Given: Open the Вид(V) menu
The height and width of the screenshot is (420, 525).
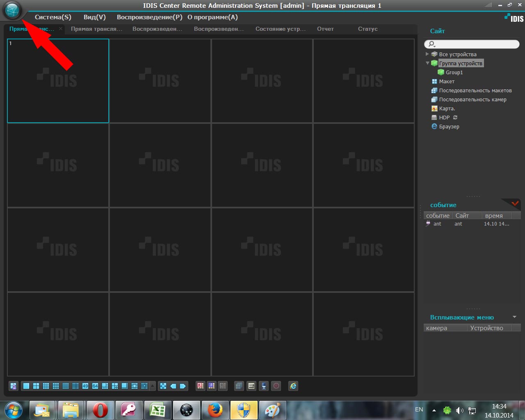Looking at the screenshot, I should tap(95, 17).
